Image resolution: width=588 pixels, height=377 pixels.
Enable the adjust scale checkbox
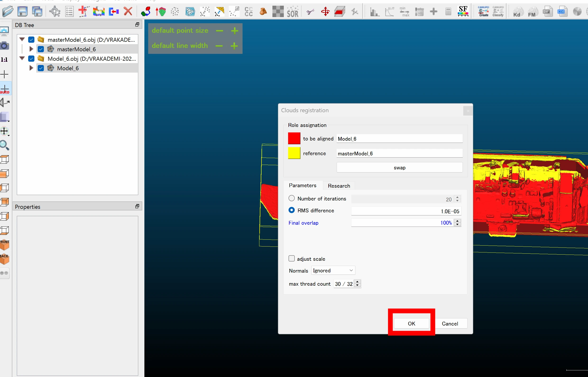click(292, 259)
